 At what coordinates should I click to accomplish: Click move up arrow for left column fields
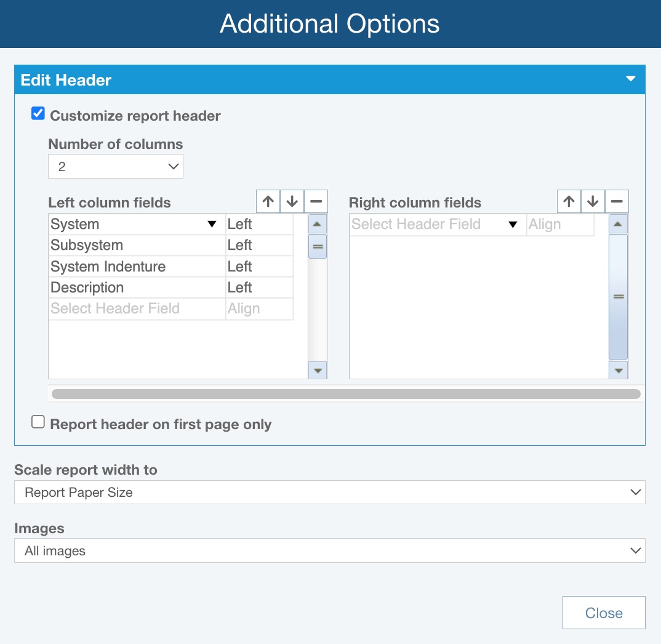click(268, 202)
